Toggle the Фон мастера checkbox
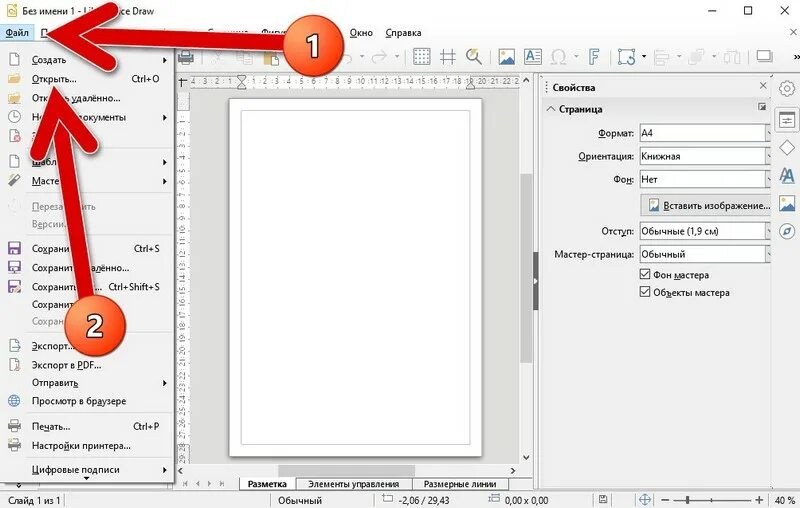Image resolution: width=800 pixels, height=508 pixels. coord(645,274)
